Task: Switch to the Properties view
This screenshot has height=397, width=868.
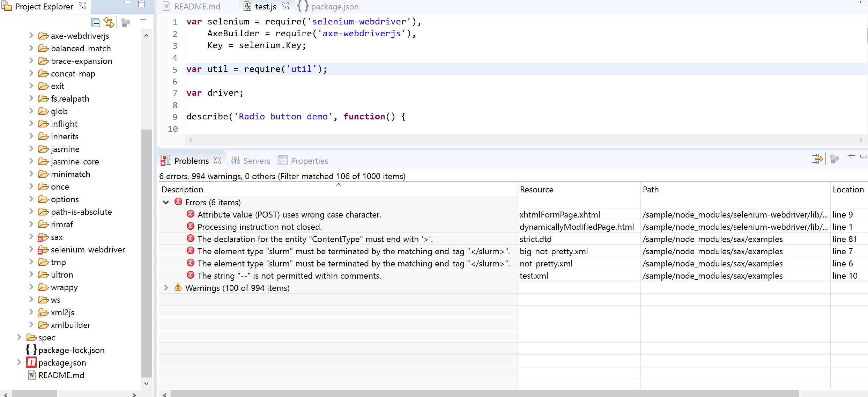Action: point(309,160)
